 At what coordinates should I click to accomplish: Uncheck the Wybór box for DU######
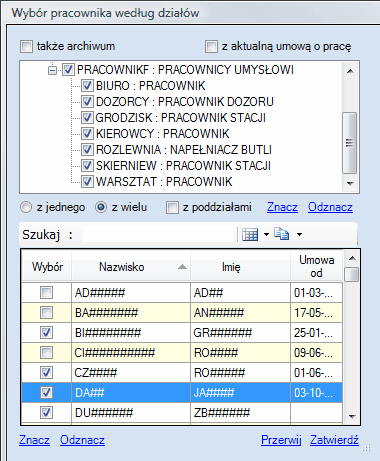pos(46,413)
